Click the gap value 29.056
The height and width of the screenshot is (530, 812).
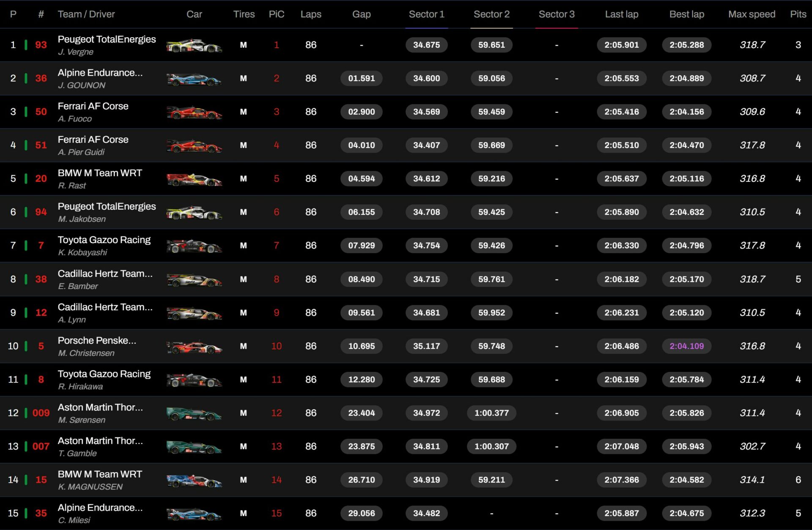click(361, 513)
